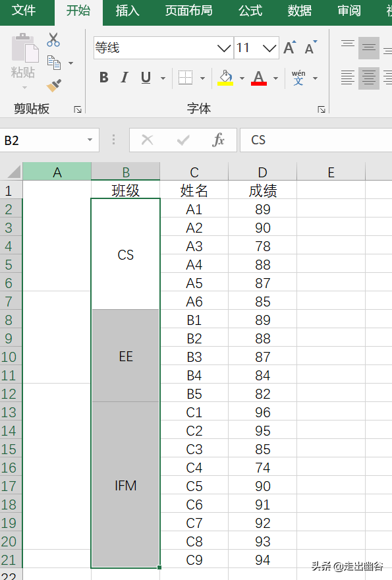The width and height of the screenshot is (392, 580).
Task: Select column D header
Action: [x=263, y=171]
